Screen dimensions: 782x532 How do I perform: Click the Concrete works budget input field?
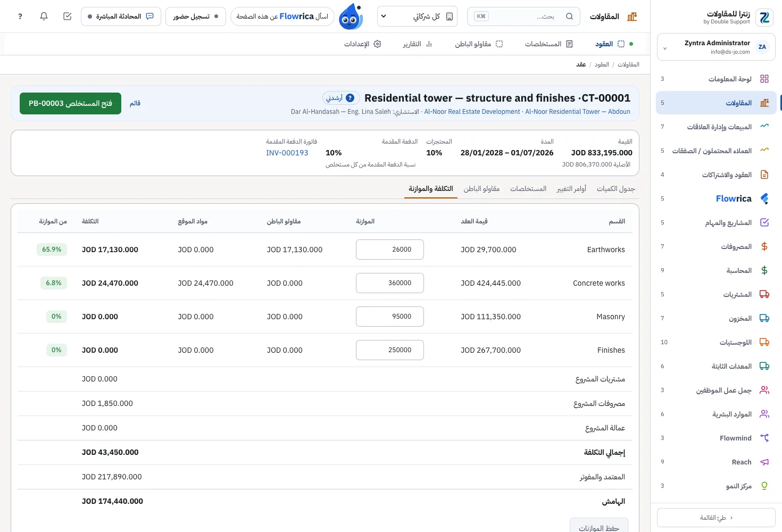(x=390, y=283)
